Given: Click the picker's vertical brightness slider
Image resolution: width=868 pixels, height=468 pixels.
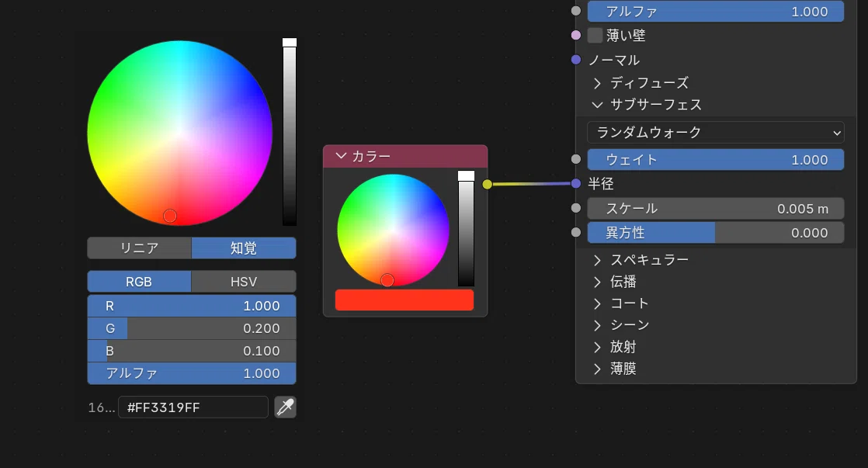Looking at the screenshot, I should pos(290,132).
